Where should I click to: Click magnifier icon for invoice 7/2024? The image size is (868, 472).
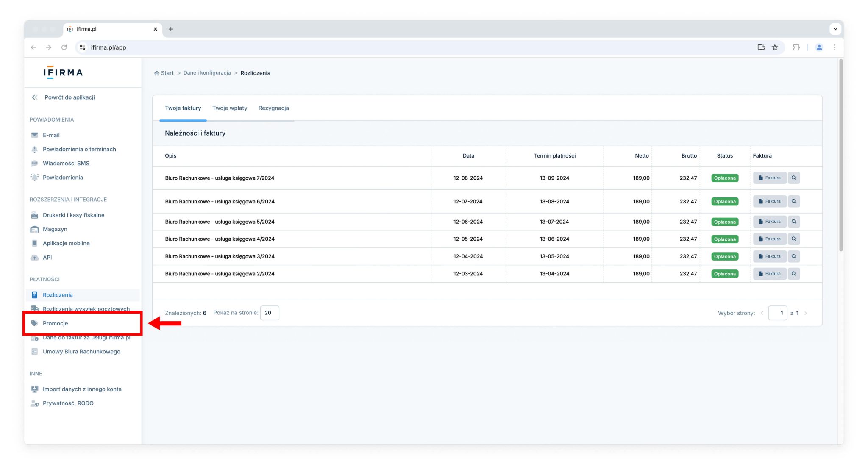click(x=794, y=178)
